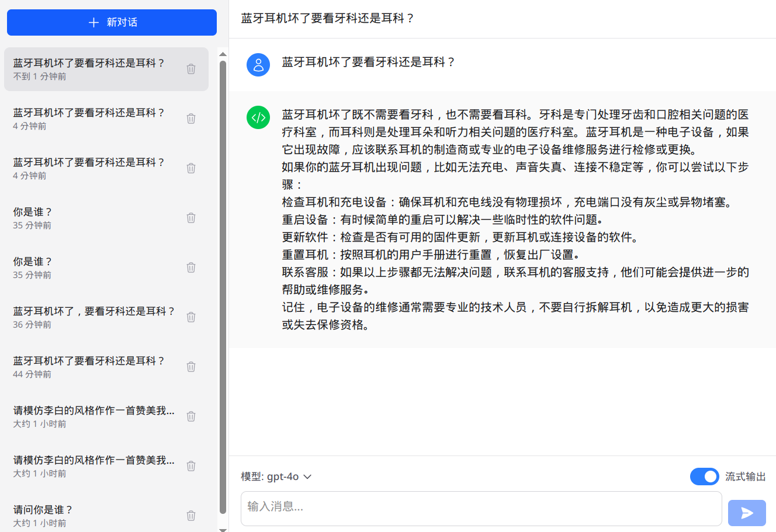Click the 流式输出 label text
The image size is (776, 532).
click(x=745, y=477)
